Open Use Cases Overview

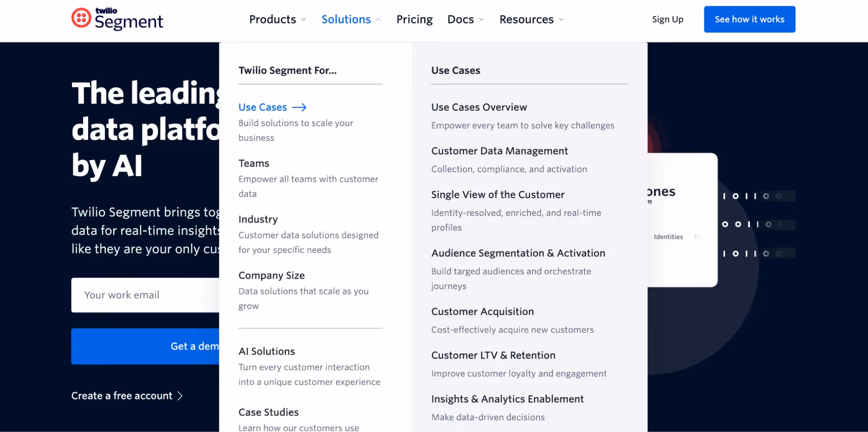pyautogui.click(x=479, y=107)
